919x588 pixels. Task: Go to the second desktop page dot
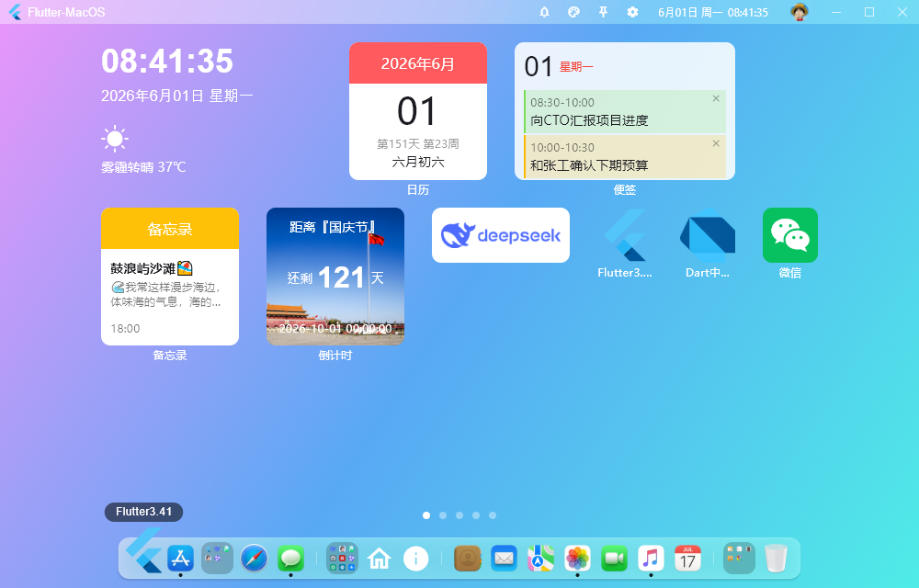(443, 515)
